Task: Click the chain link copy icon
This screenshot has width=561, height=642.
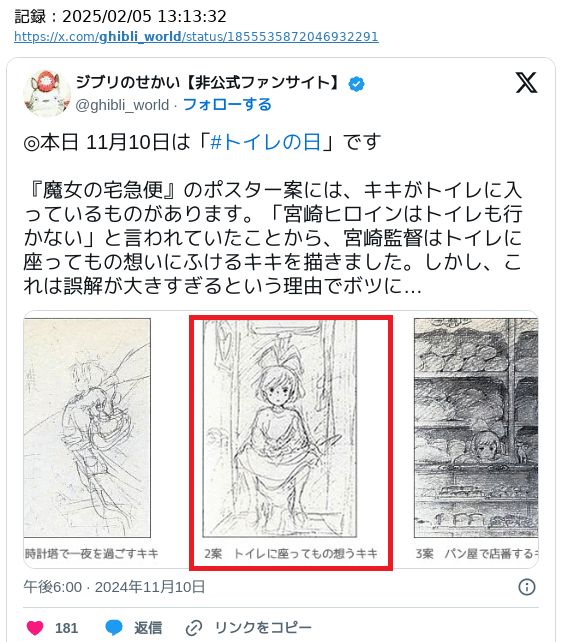Action: click(194, 627)
